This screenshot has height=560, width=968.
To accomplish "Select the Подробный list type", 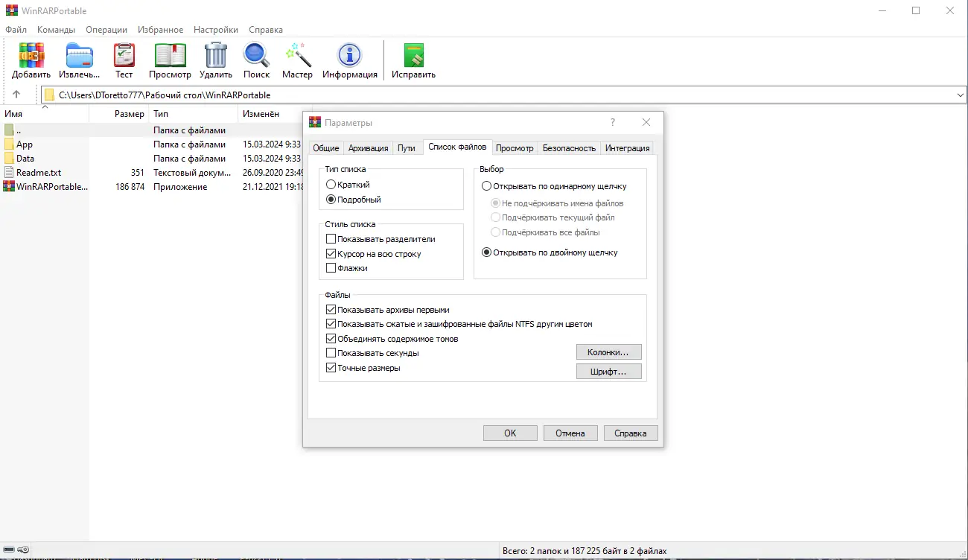I will (331, 200).
